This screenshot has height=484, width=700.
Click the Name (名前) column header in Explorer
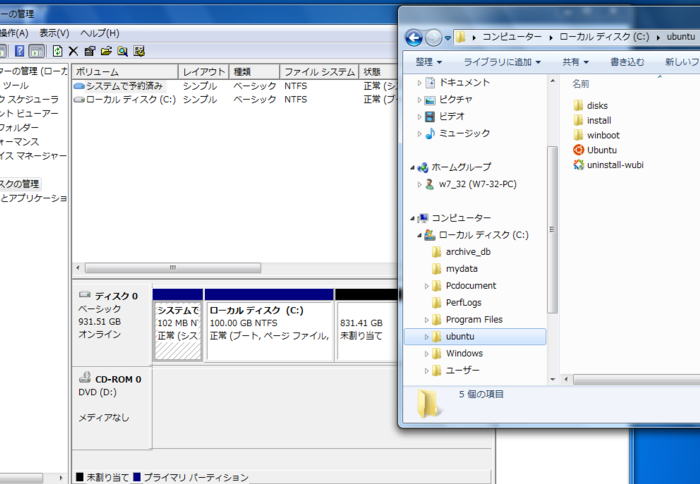(x=581, y=83)
